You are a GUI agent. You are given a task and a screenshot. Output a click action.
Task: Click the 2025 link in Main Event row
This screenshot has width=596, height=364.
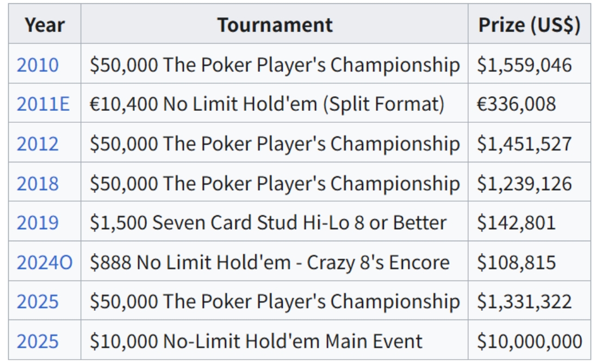click(38, 341)
